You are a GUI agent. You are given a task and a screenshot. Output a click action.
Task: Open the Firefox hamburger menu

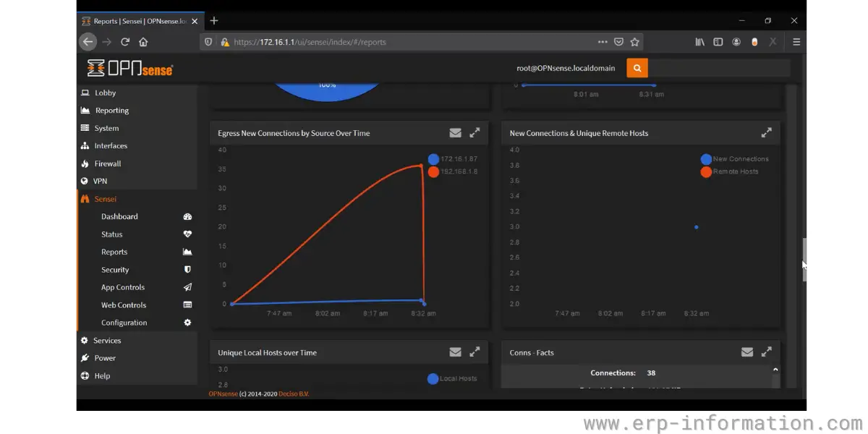(x=796, y=42)
